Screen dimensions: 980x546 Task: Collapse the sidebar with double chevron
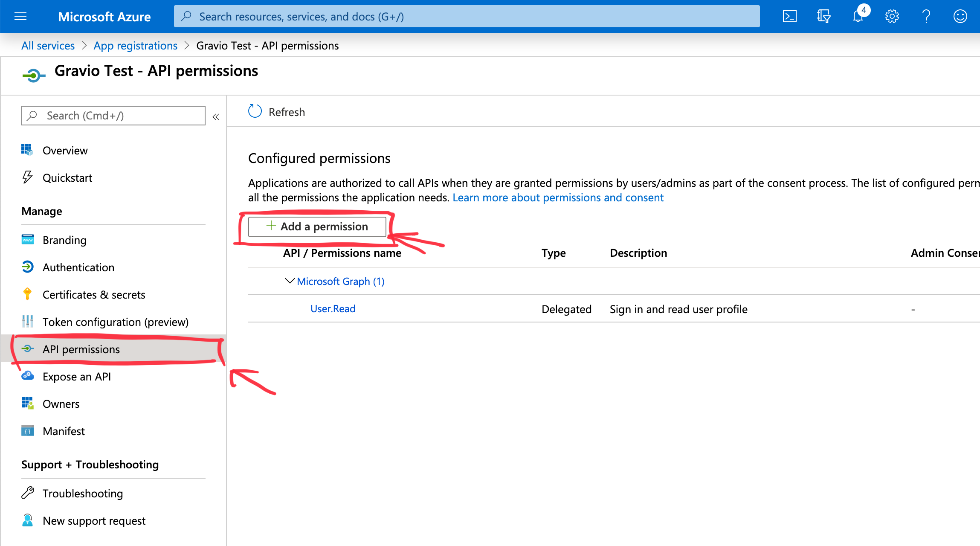click(x=216, y=116)
